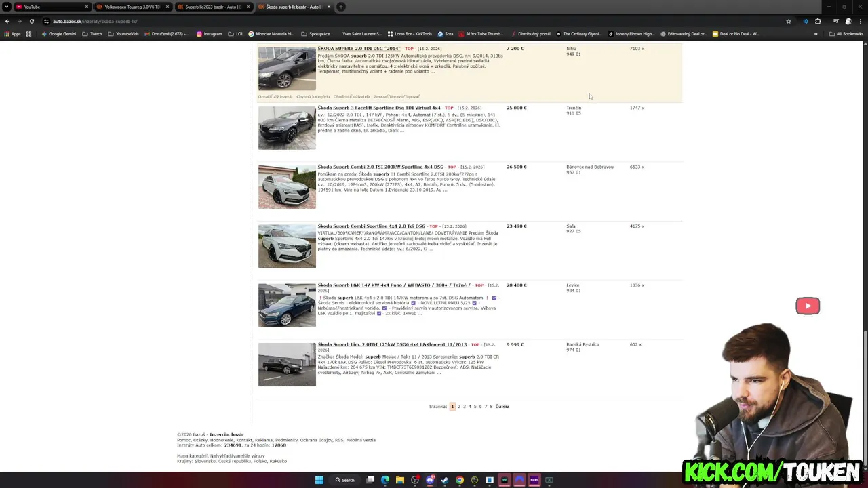Open Škoda Superb 3 Facelift Sportline listing title
Screen dimensions: 868x488
click(379, 108)
